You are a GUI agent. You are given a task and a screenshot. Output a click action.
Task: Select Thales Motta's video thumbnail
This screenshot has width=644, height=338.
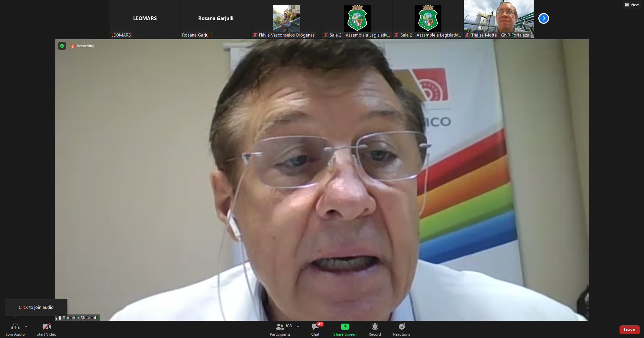pos(498,18)
